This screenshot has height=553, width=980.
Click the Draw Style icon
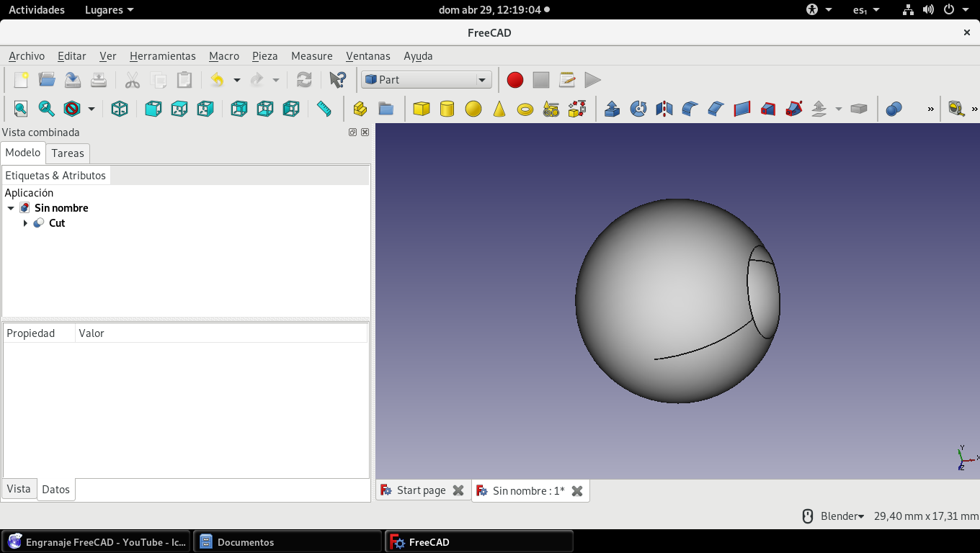coord(72,109)
